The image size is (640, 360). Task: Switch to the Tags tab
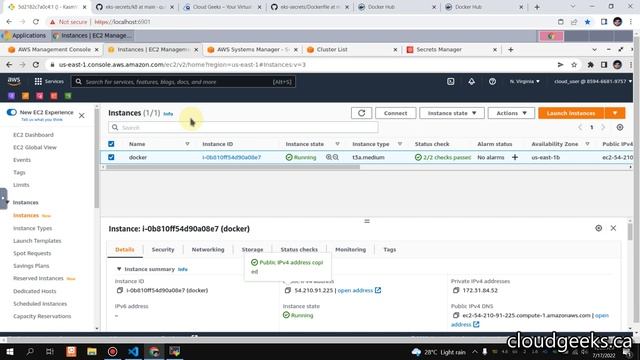(x=389, y=249)
